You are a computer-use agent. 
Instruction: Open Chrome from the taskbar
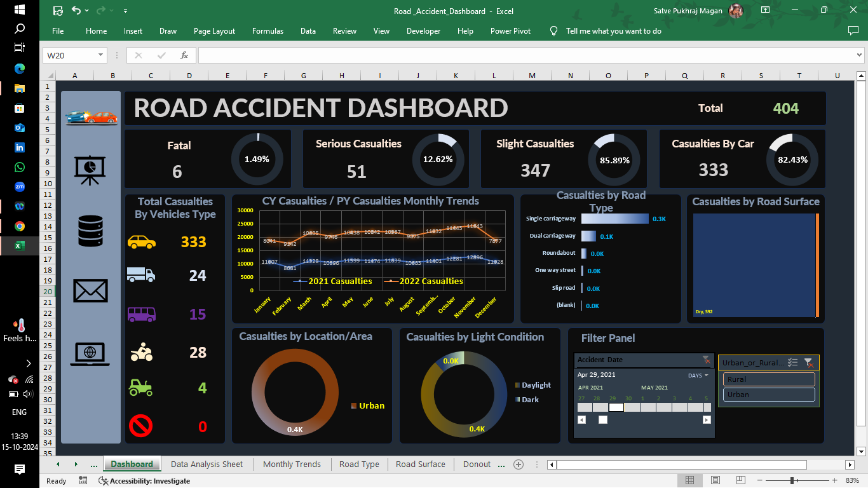(x=19, y=226)
